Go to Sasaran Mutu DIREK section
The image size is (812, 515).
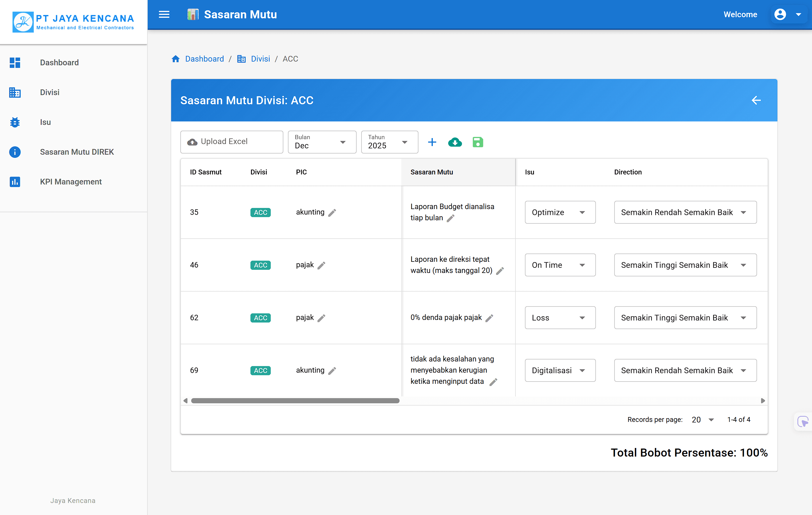(x=77, y=152)
